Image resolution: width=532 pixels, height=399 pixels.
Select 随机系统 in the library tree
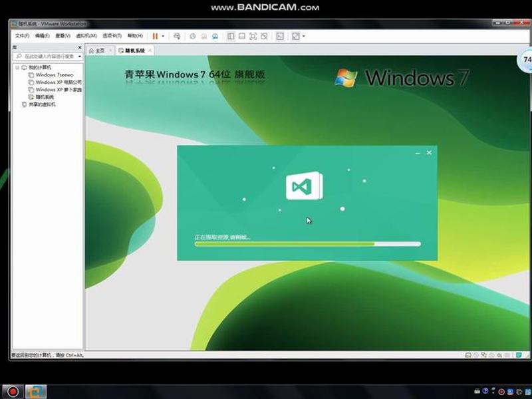pyautogui.click(x=45, y=97)
